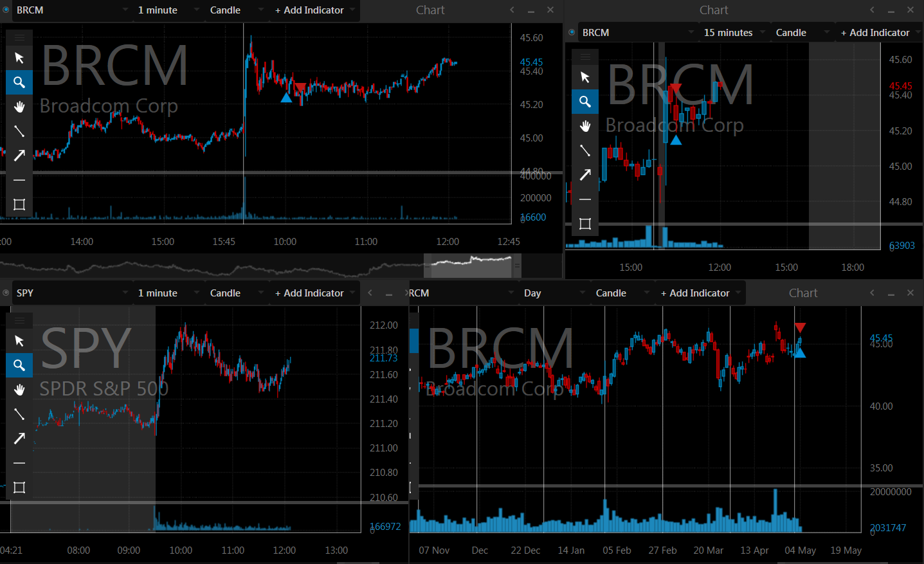Open 15 minutes interval dropdown
Image resolution: width=924 pixels, height=564 pixels.
pyautogui.click(x=734, y=32)
